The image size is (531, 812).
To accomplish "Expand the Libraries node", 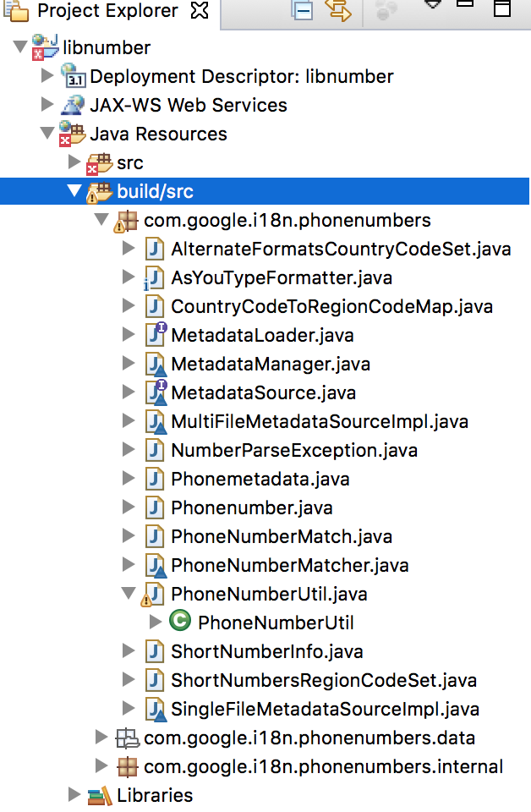I will tap(74, 795).
